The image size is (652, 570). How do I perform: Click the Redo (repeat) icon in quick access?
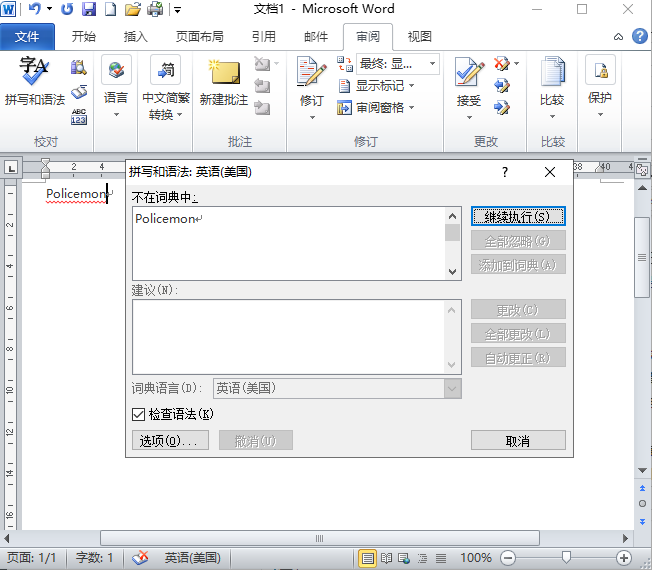[x=67, y=9]
